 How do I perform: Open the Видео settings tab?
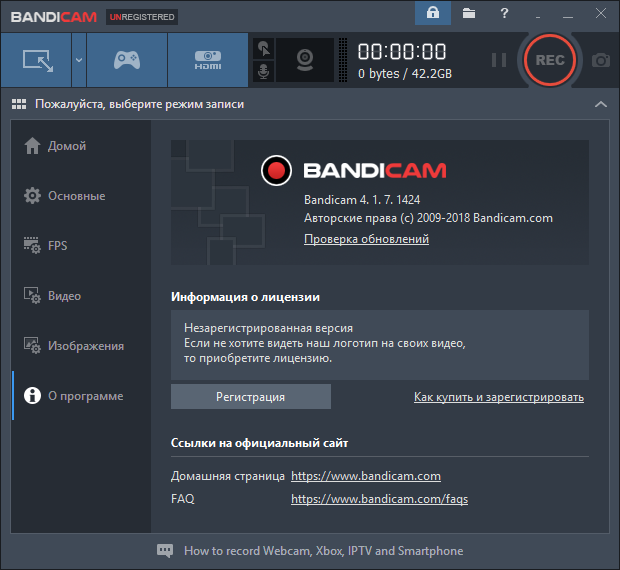click(64, 296)
